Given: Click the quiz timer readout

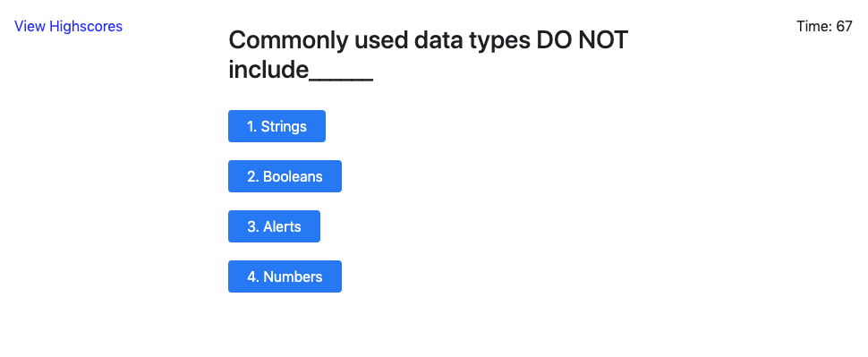Looking at the screenshot, I should [x=824, y=26].
